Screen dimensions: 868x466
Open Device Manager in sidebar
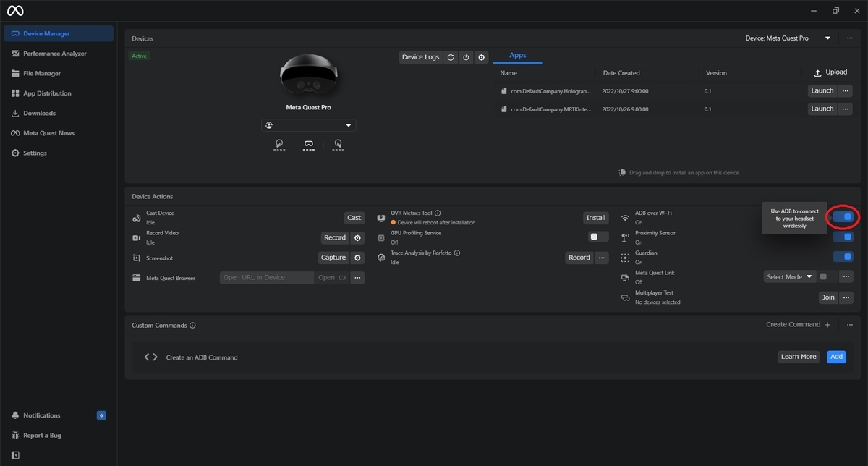coord(59,33)
